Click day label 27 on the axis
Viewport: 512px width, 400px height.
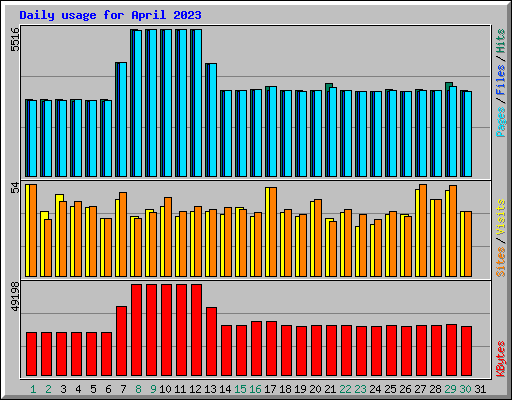[x=420, y=389]
